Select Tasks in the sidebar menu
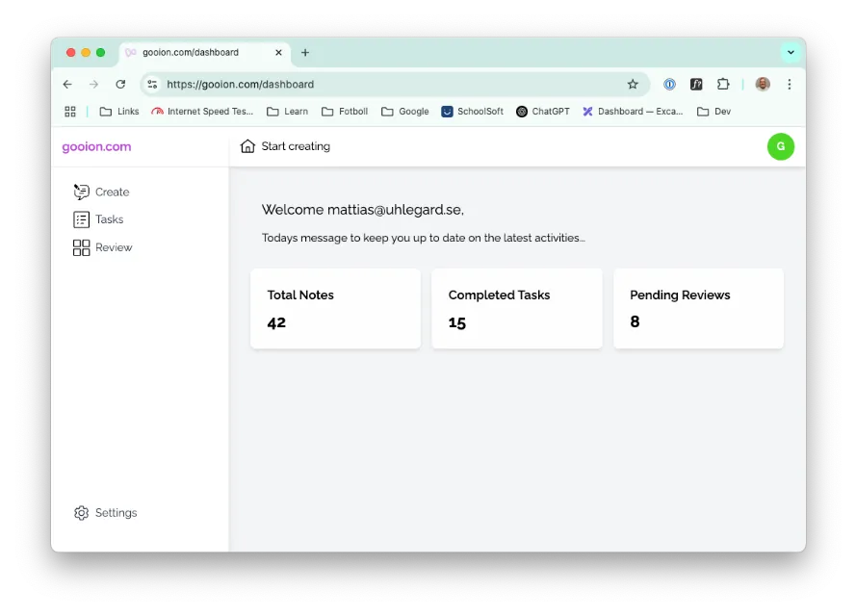The image size is (856, 616). click(98, 219)
